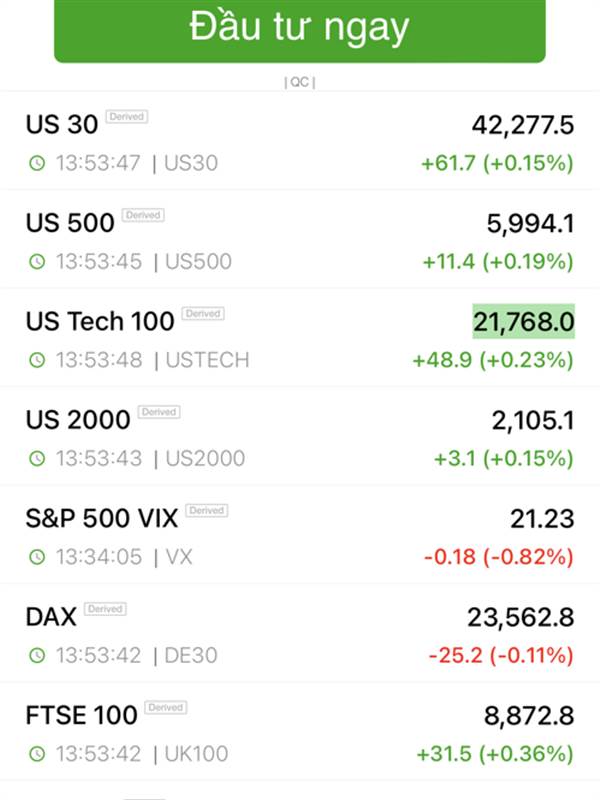Click the US 2000 price 2,105.1
This screenshot has height=800, width=600.
(x=533, y=420)
